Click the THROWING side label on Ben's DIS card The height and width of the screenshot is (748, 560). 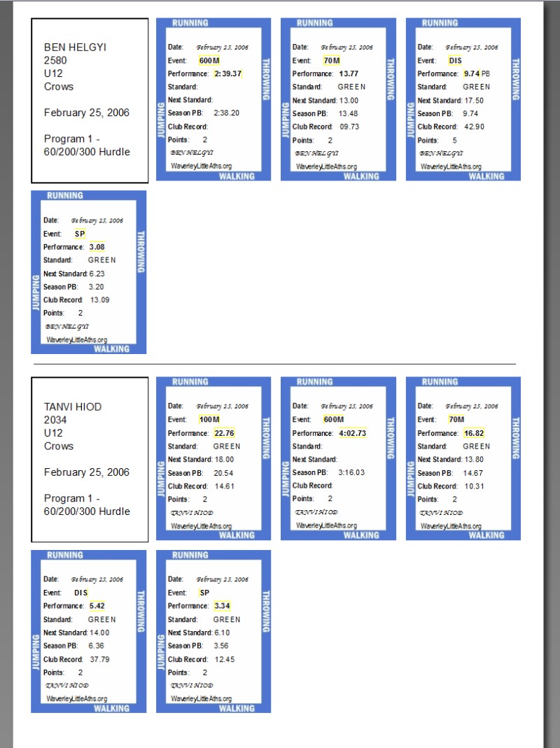[x=515, y=79]
